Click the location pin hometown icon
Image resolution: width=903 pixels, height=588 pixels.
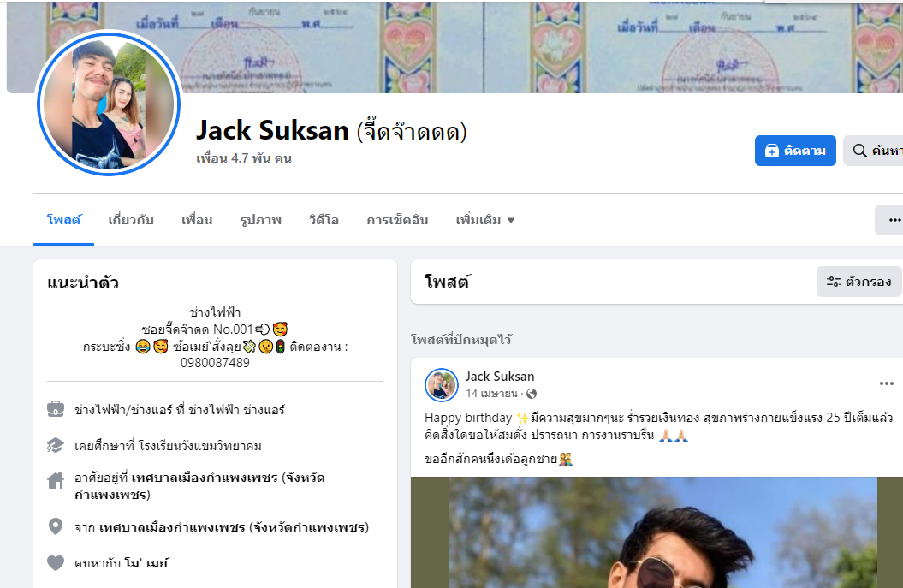[x=56, y=526]
